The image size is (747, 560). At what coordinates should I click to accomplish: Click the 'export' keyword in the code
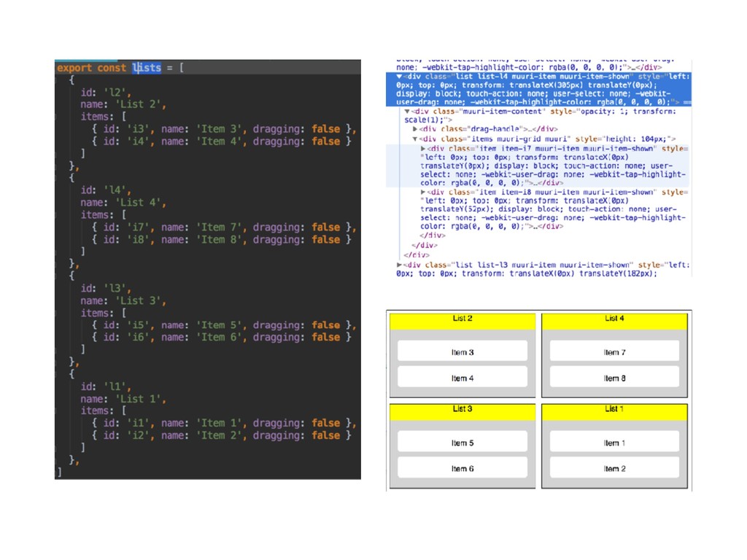74,68
